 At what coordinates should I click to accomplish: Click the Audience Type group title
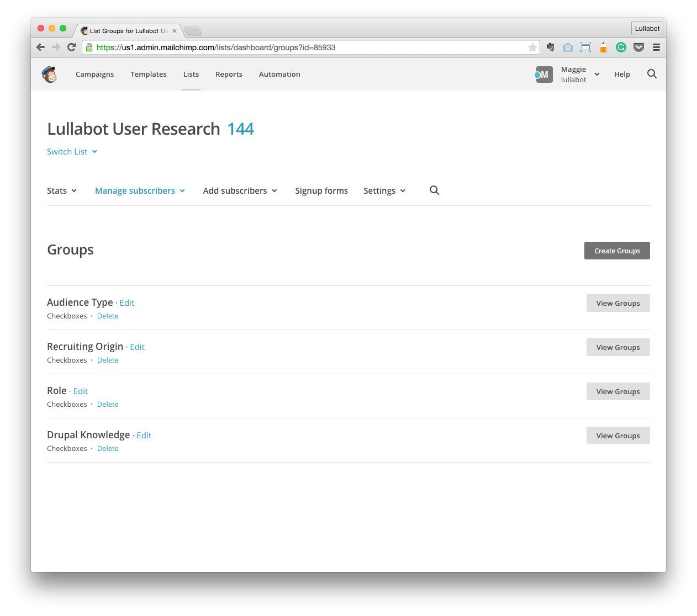click(x=80, y=302)
